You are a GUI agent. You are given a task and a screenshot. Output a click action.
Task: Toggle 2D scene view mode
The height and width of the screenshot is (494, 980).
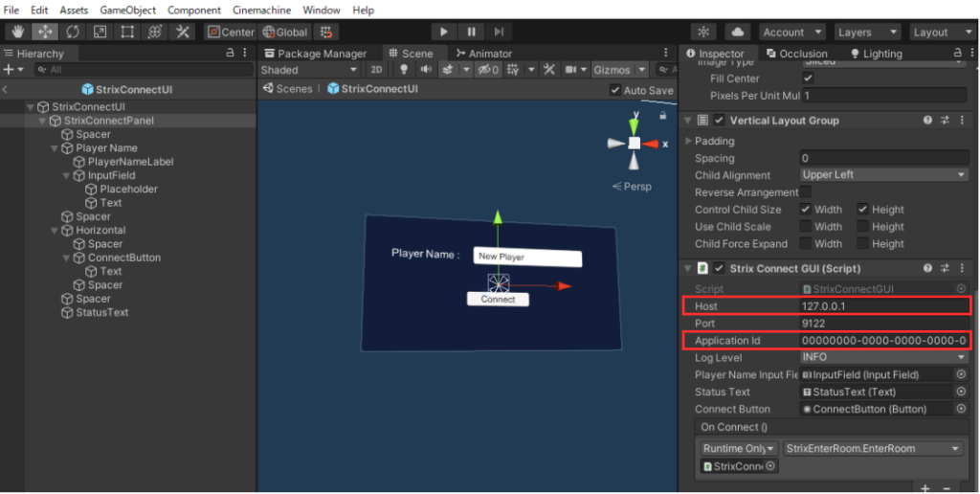pyautogui.click(x=376, y=70)
